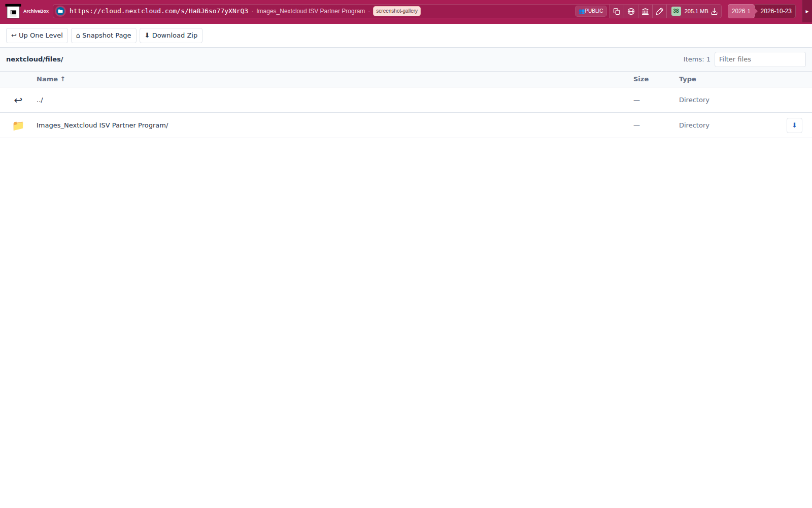Click the archive building icon in the header
The height and width of the screenshot is (508, 812).
pyautogui.click(x=645, y=11)
